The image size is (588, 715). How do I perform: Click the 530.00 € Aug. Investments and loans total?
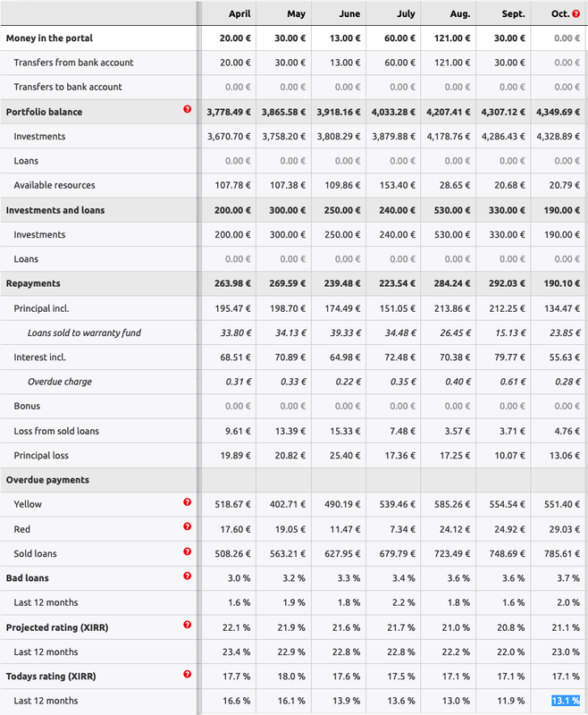point(452,210)
